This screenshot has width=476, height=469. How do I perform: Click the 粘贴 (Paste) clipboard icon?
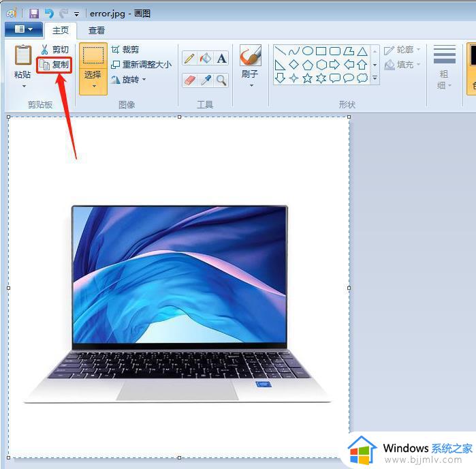click(22, 55)
